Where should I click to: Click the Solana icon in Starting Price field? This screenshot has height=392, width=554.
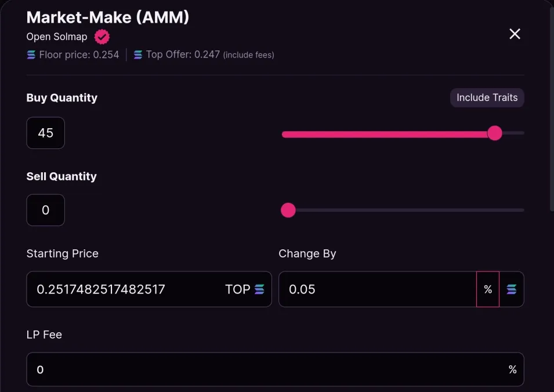point(259,289)
